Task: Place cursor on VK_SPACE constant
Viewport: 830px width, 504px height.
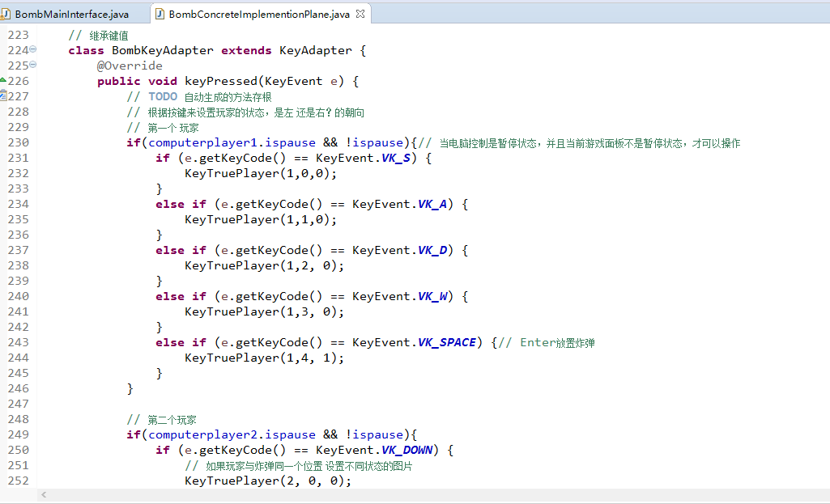Action: tap(447, 343)
